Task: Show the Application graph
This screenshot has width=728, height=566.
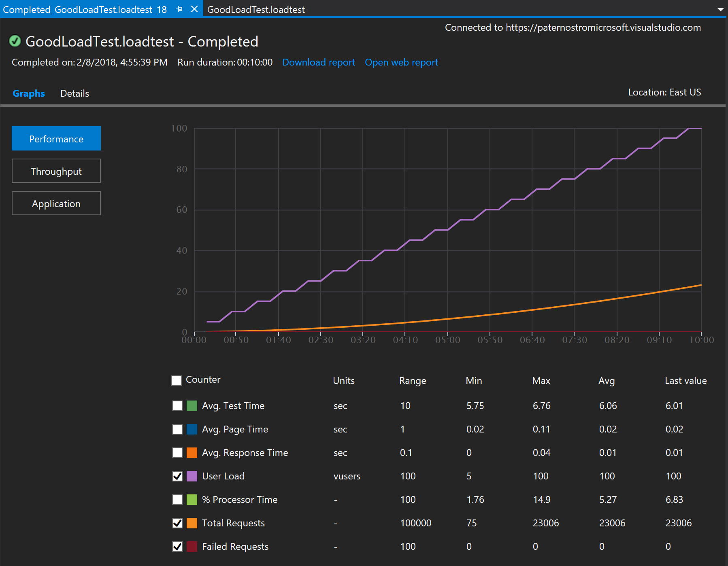Action: coord(56,203)
